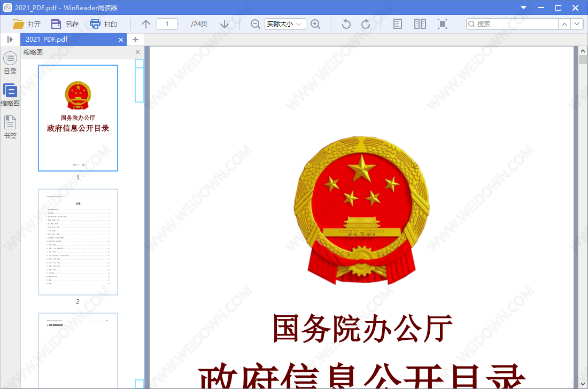Image resolution: width=588 pixels, height=389 pixels.
Task: Jump to previous search result
Action: pyautogui.click(x=564, y=24)
